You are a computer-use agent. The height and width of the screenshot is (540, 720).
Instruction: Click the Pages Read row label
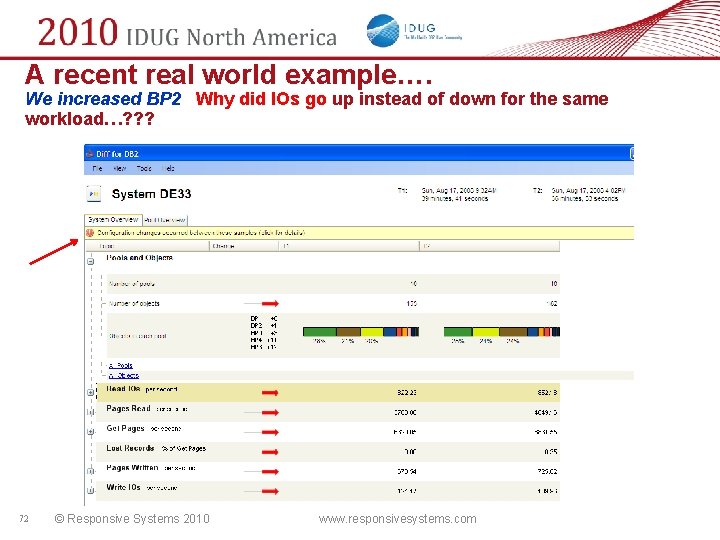pos(147,409)
